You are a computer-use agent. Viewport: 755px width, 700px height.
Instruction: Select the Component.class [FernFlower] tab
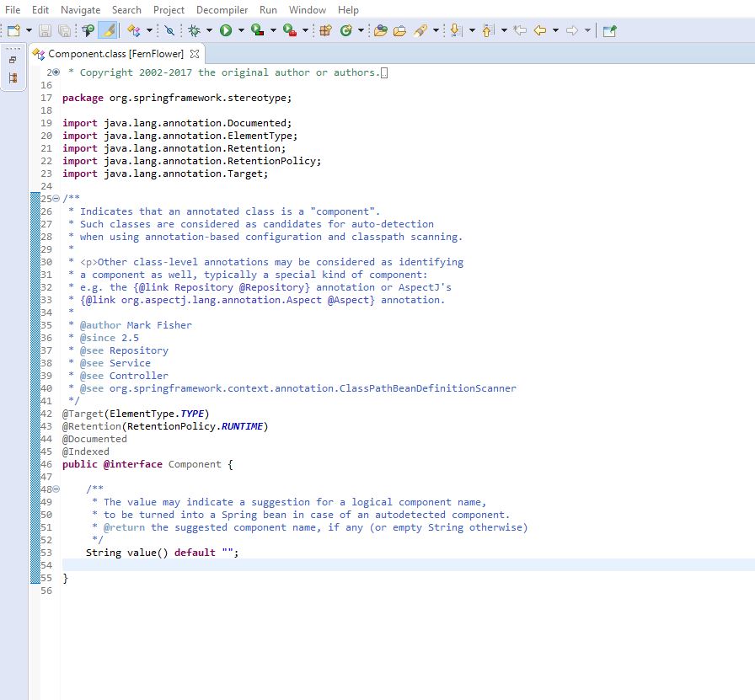pos(115,54)
